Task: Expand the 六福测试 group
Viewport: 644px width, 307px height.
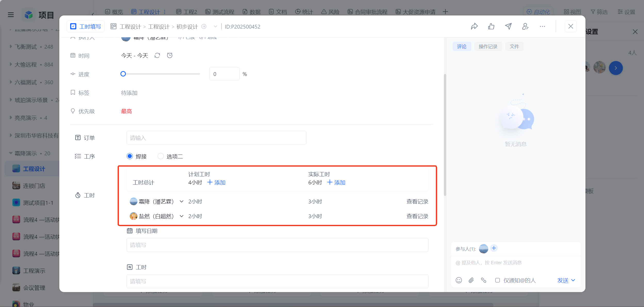Action: [x=11, y=82]
